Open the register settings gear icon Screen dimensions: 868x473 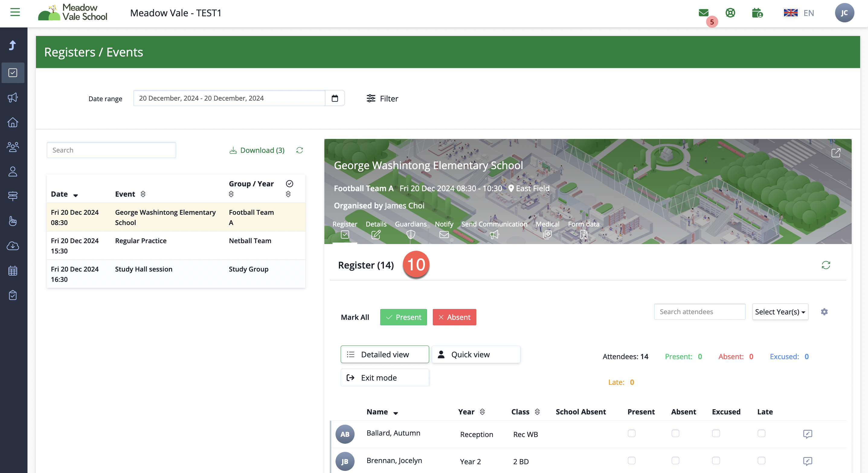(824, 312)
